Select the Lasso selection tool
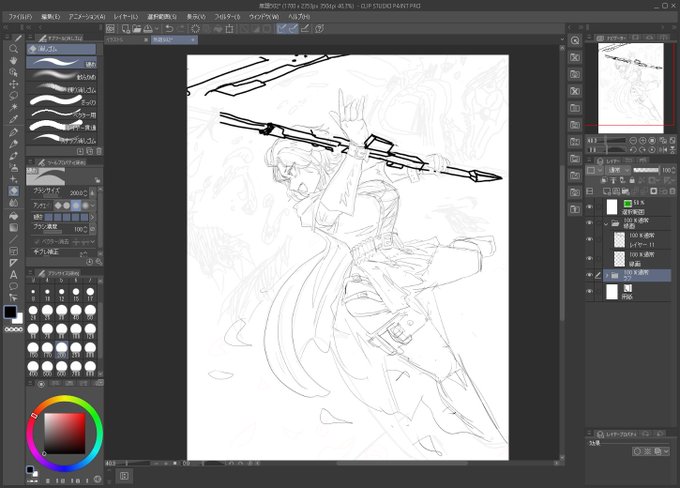Image resolution: width=680 pixels, height=488 pixels. tap(13, 95)
